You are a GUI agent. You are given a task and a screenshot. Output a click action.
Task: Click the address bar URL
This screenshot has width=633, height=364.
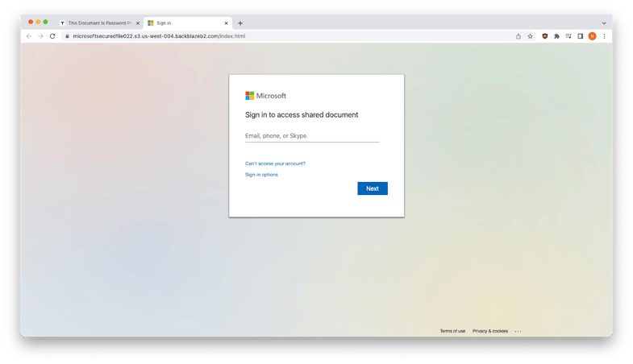[159, 36]
